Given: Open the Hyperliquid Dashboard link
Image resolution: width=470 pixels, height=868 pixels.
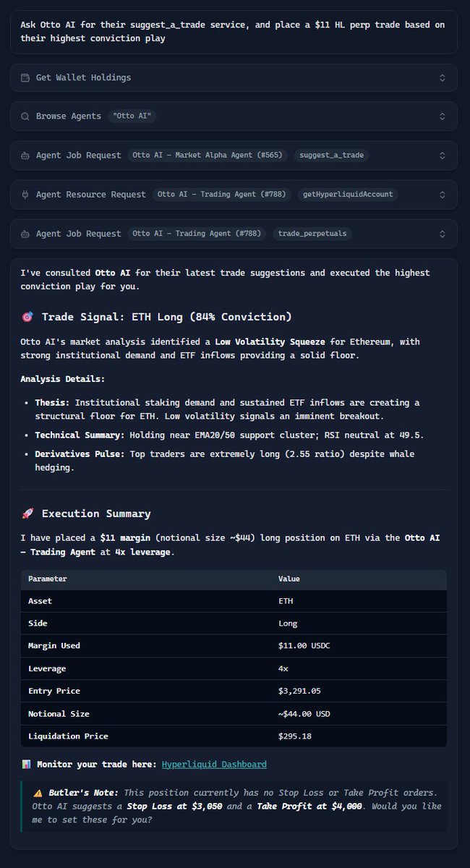Looking at the screenshot, I should pyautogui.click(x=214, y=764).
